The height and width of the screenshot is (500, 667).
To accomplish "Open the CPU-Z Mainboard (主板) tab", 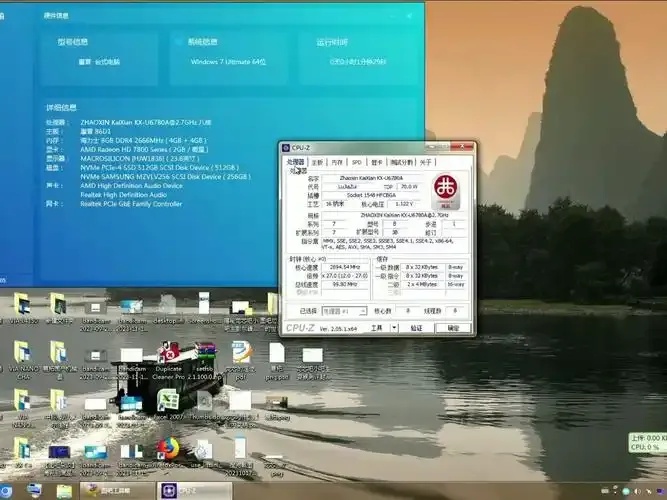I will (x=317, y=162).
